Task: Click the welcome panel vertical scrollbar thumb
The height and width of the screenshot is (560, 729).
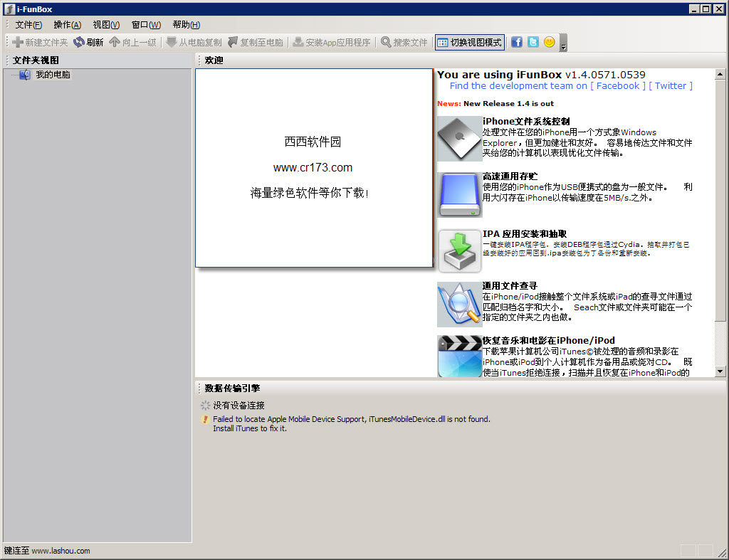Action: pyautogui.click(x=720, y=200)
